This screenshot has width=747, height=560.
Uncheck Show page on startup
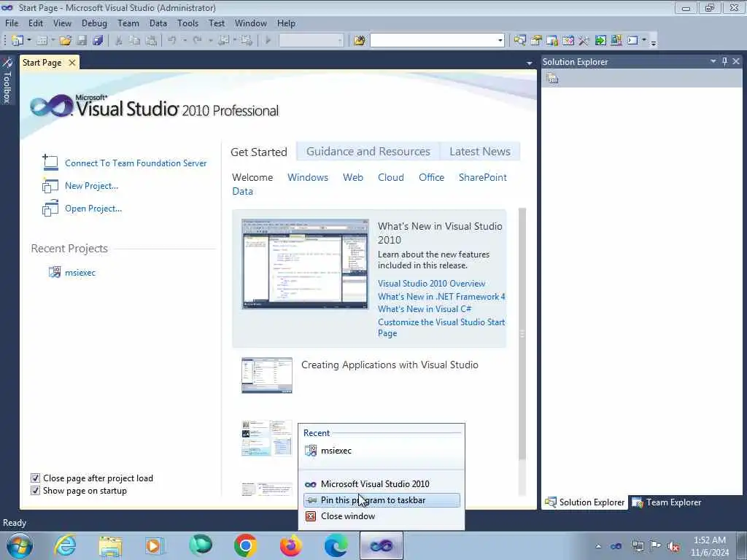35,490
